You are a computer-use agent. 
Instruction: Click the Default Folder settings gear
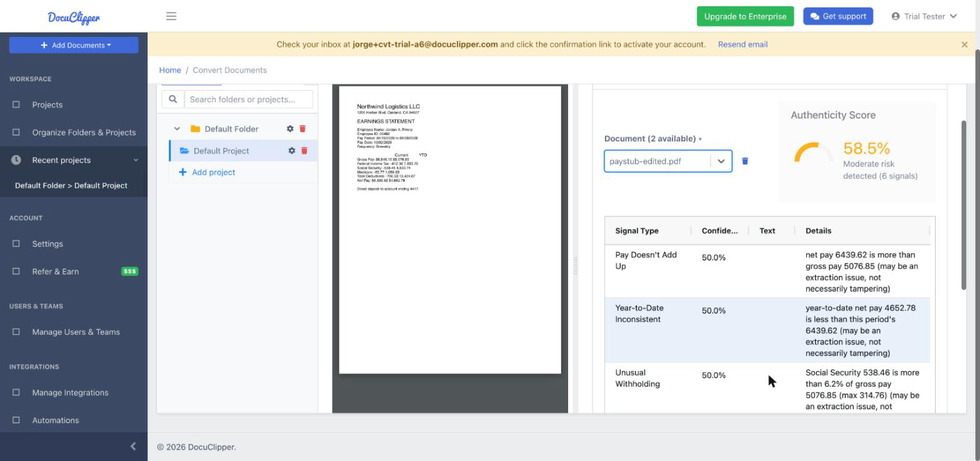[290, 129]
